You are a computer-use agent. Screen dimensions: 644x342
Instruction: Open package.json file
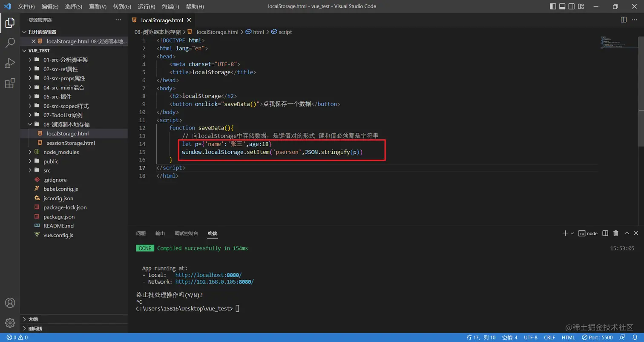tap(74, 216)
